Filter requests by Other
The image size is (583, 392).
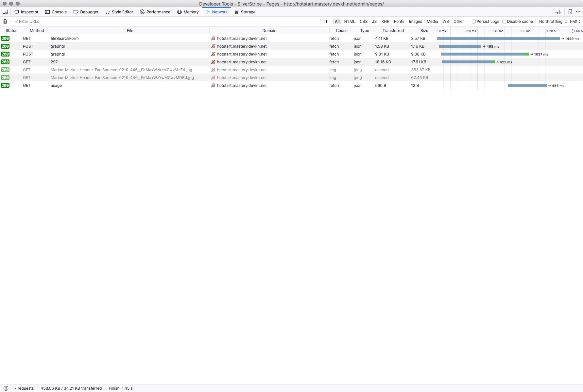pyautogui.click(x=458, y=21)
